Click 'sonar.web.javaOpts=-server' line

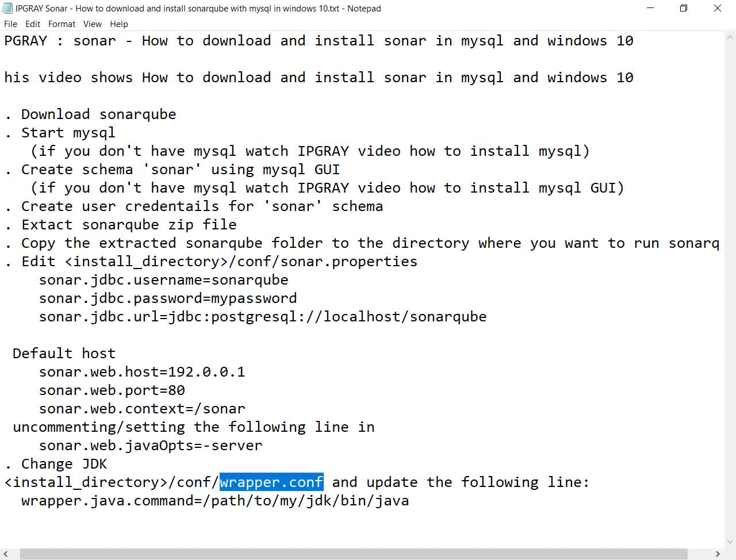(151, 446)
